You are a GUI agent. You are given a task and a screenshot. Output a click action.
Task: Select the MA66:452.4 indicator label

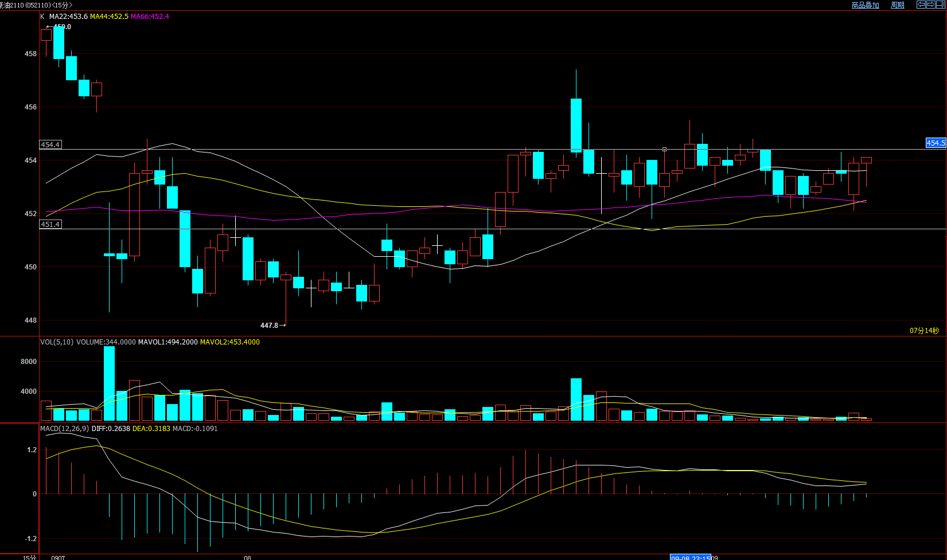tap(150, 17)
